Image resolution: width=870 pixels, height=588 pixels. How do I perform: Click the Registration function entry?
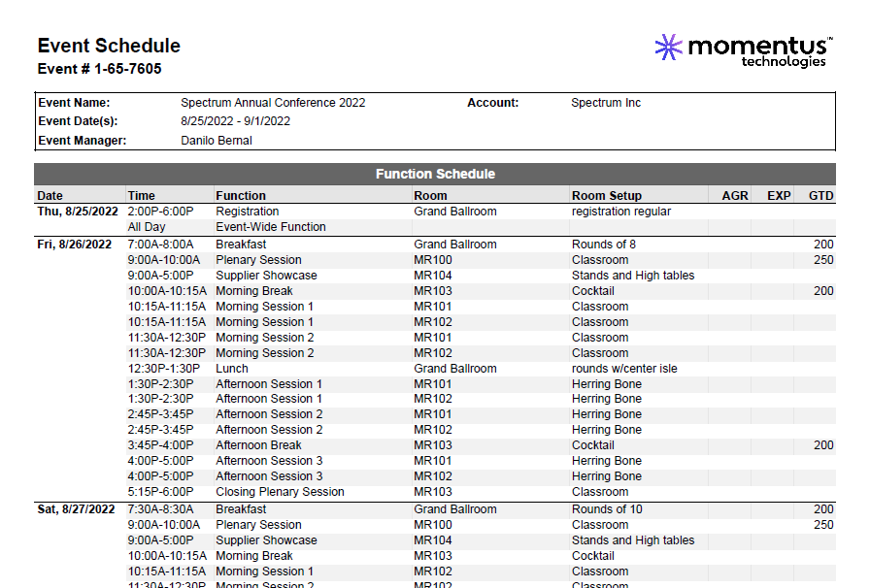click(x=247, y=212)
